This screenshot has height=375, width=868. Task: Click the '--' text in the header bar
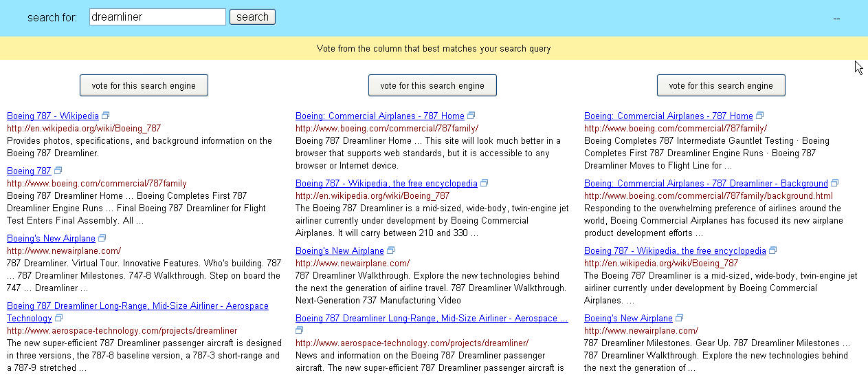836,18
